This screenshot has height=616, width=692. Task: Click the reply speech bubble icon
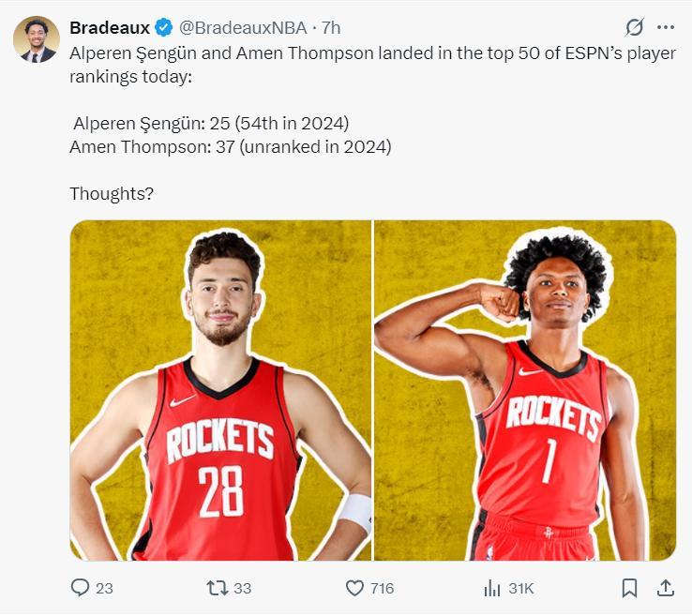[x=81, y=589]
